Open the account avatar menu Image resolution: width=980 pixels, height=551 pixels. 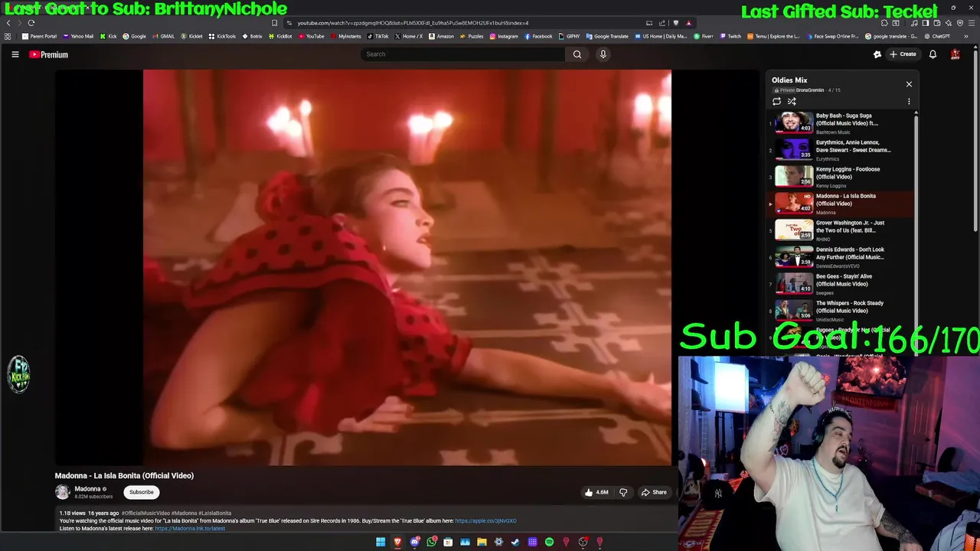point(955,54)
